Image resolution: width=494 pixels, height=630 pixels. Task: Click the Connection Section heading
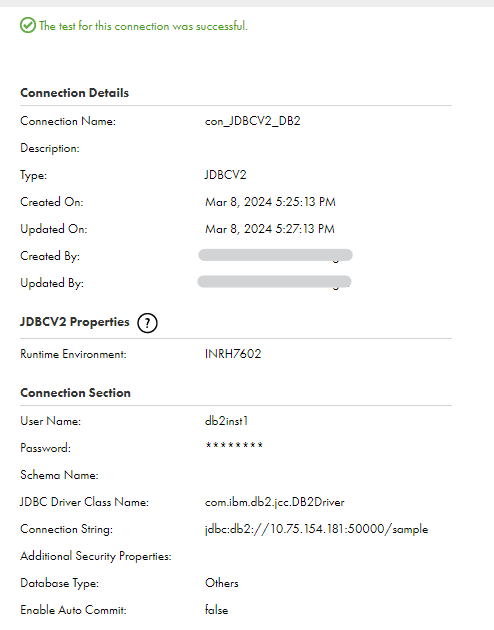pyautogui.click(x=76, y=393)
